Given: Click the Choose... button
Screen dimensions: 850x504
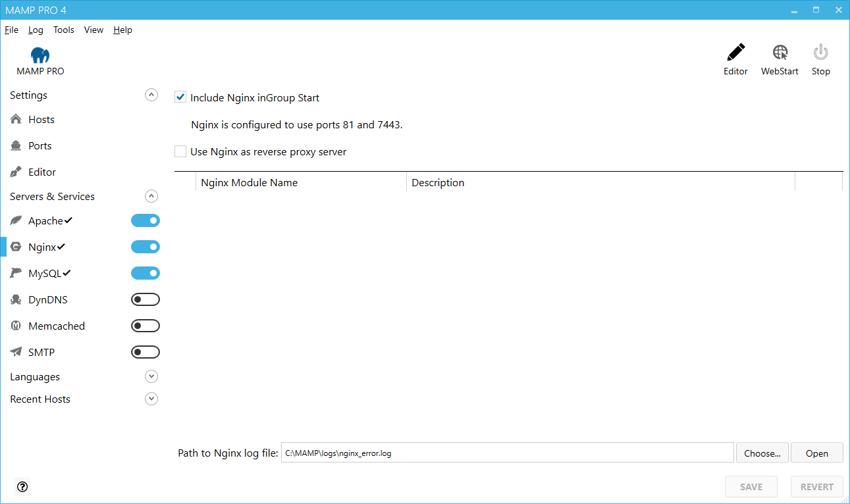Looking at the screenshot, I should click(x=762, y=453).
